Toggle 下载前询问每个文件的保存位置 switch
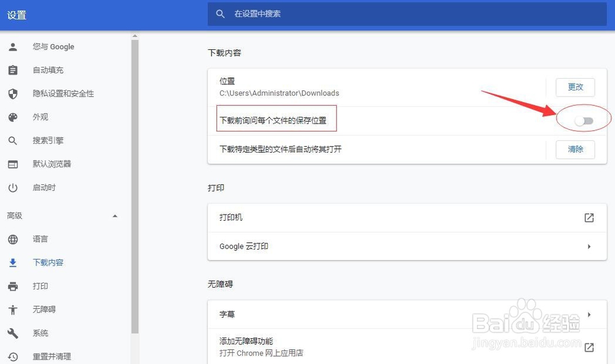This screenshot has width=615, height=364. point(584,121)
